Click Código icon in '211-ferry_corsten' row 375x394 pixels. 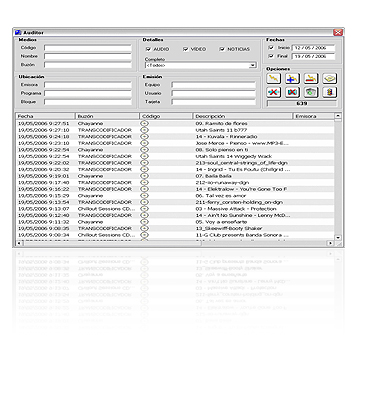[x=145, y=202]
